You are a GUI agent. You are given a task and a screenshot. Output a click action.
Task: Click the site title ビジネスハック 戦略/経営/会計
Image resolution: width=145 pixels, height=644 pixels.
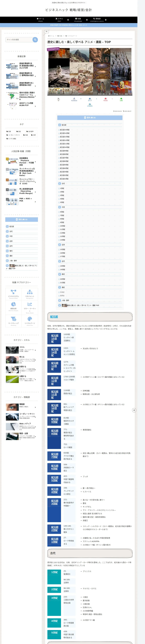pos(68,10)
